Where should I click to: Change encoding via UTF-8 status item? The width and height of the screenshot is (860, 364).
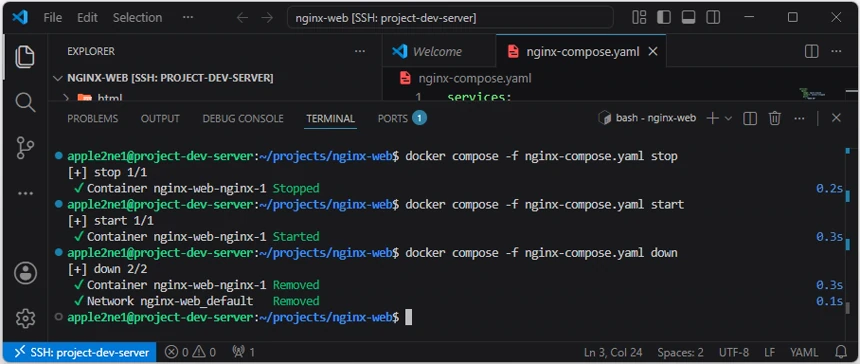[733, 352]
